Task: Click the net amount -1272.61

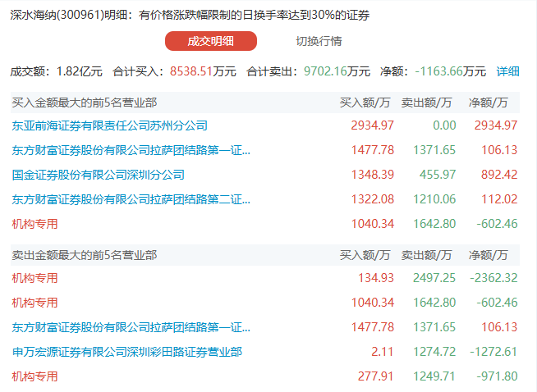Action: 493,352
